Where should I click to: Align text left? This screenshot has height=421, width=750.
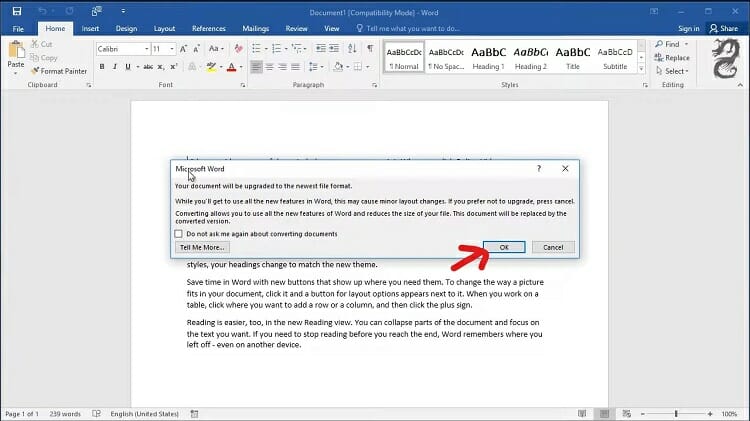256,66
